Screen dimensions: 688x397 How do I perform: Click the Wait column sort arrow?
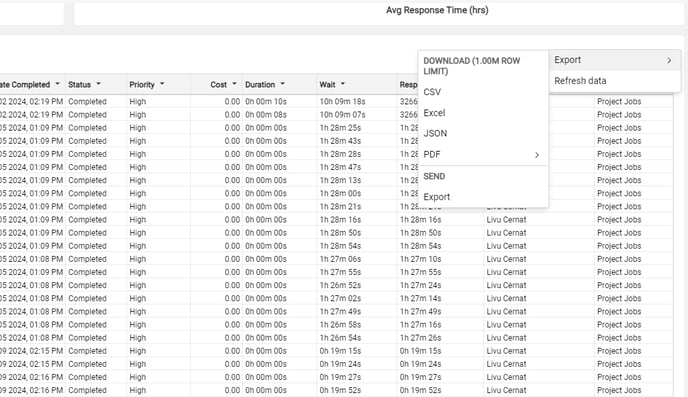click(x=343, y=84)
